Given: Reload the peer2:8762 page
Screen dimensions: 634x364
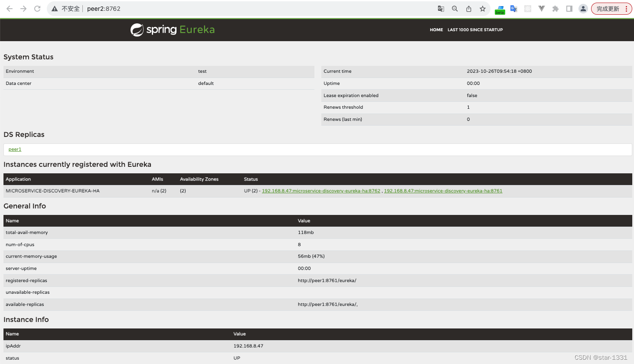Looking at the screenshot, I should point(37,9).
